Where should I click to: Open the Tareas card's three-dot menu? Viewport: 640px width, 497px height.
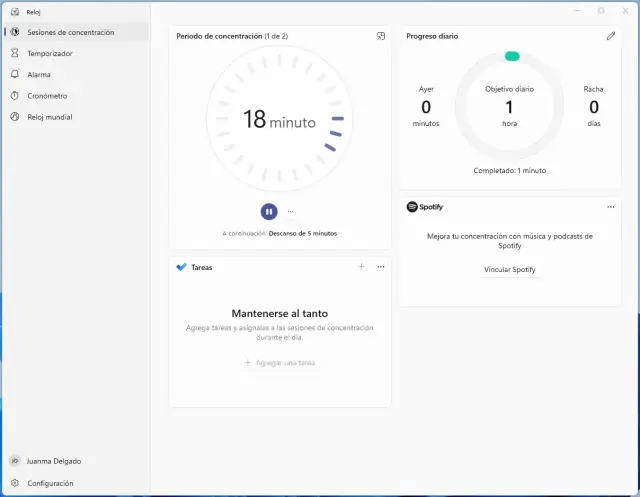tap(380, 267)
